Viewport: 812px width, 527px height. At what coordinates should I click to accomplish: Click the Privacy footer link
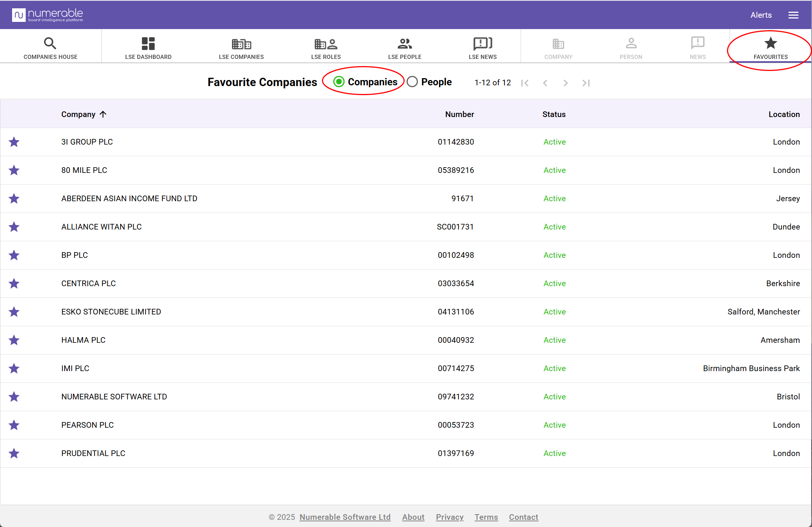[449, 517]
